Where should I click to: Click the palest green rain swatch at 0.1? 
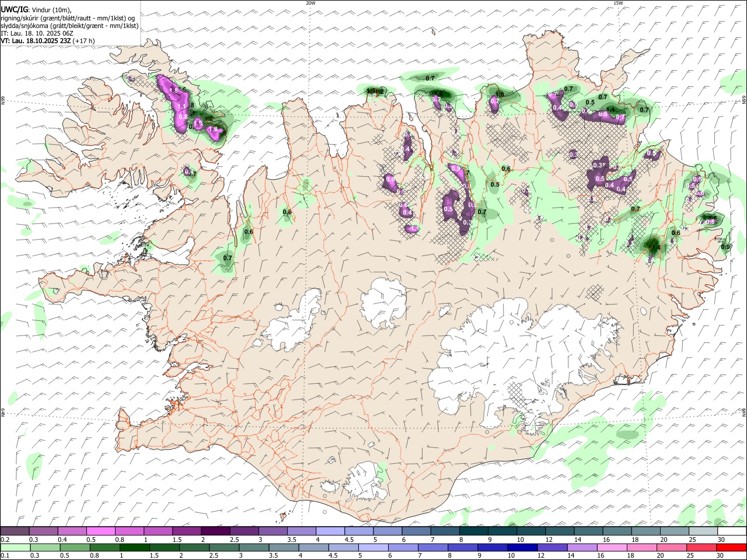15,547
